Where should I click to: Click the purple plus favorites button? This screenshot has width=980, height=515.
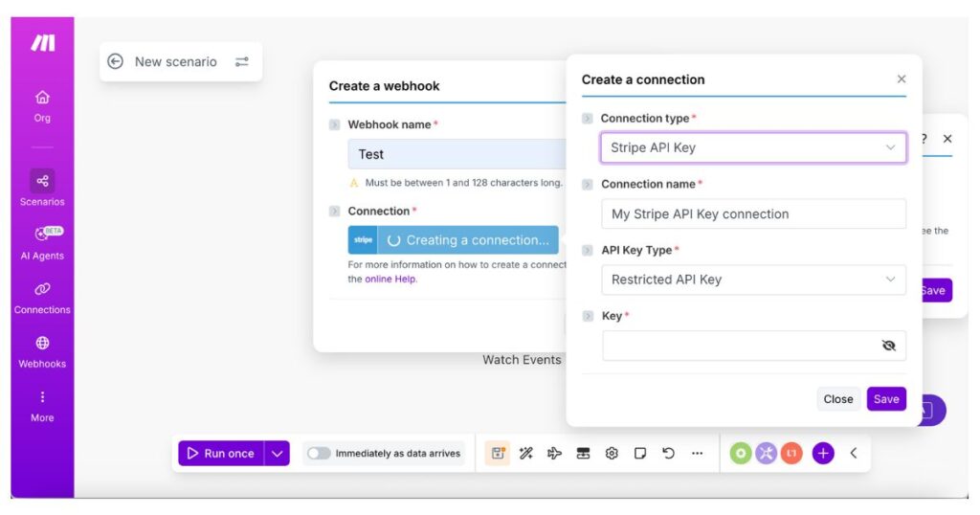click(x=823, y=453)
